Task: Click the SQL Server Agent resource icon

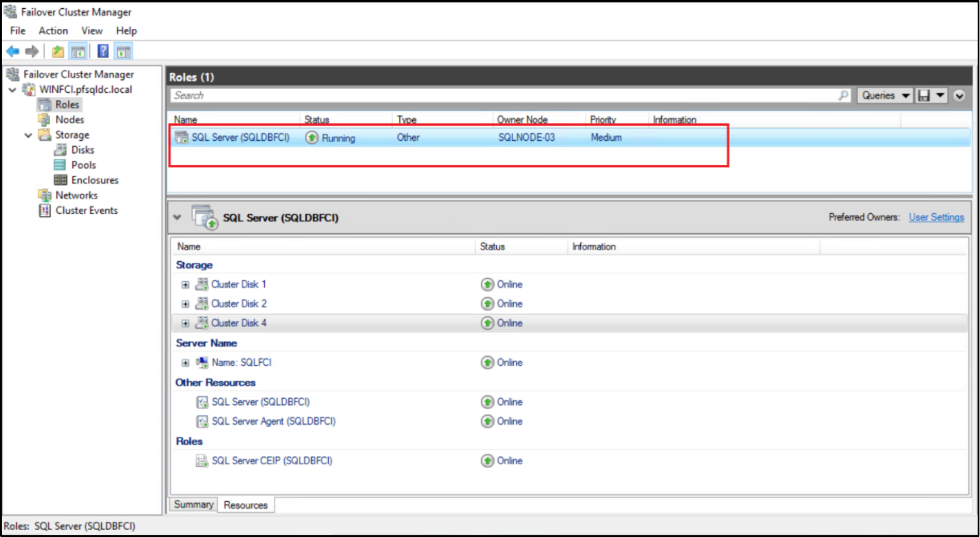Action: (x=202, y=421)
